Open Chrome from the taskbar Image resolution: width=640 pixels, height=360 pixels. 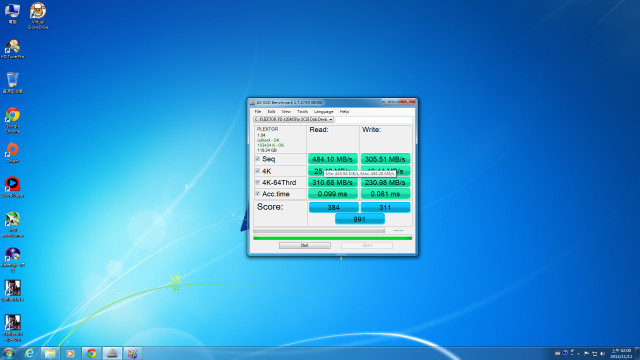coord(91,353)
